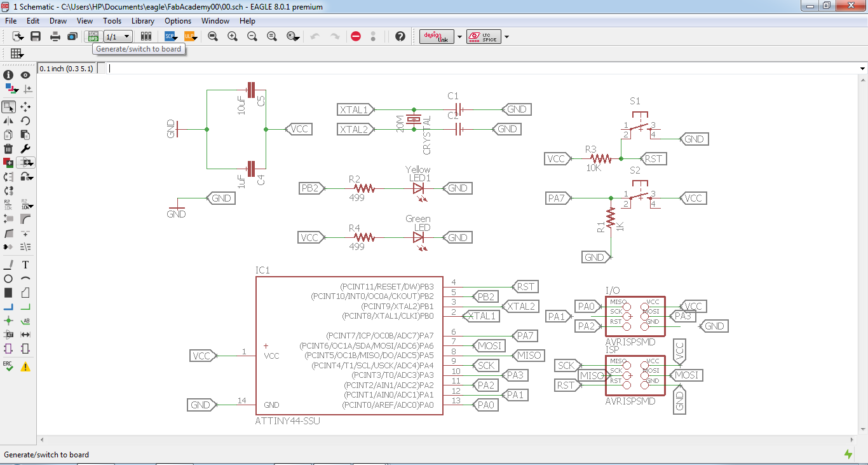The width and height of the screenshot is (868, 465).
Task: Open the sheet 1/1 selector dropdown
Action: 118,36
